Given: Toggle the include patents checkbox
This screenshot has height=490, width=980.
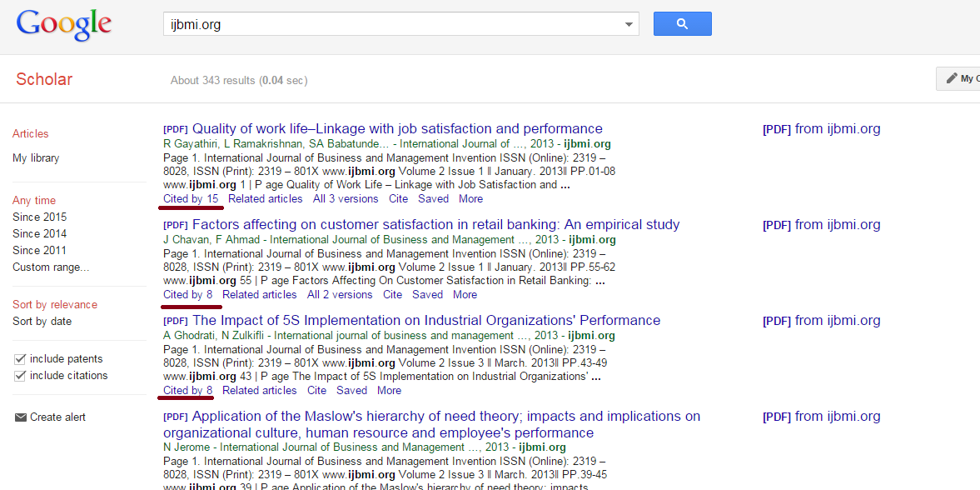Looking at the screenshot, I should point(19,359).
